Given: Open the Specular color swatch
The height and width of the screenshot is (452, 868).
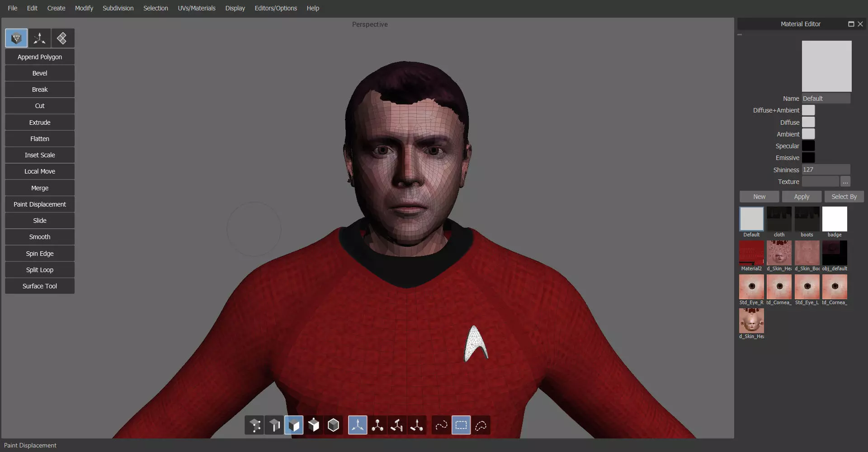Looking at the screenshot, I should pos(808,146).
